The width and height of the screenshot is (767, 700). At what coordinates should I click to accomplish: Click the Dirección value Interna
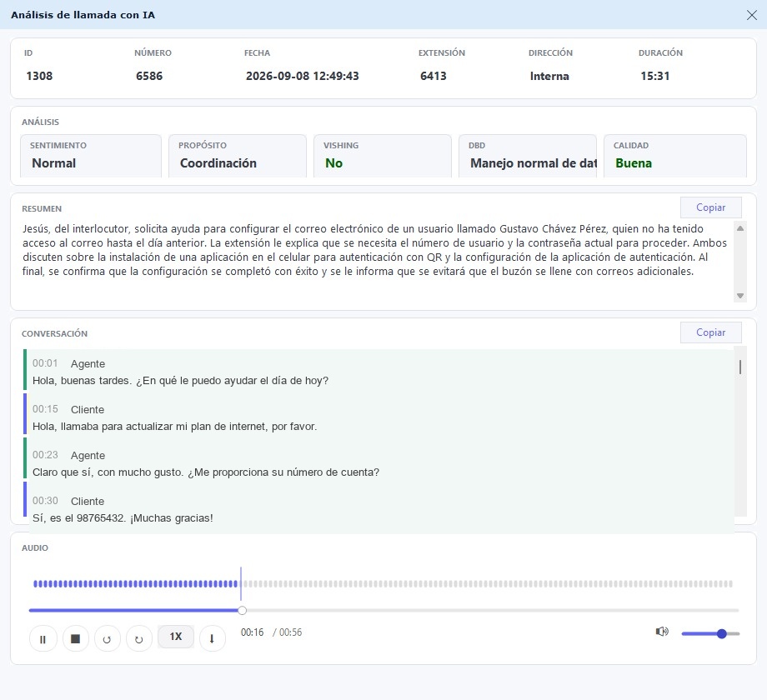(x=549, y=76)
